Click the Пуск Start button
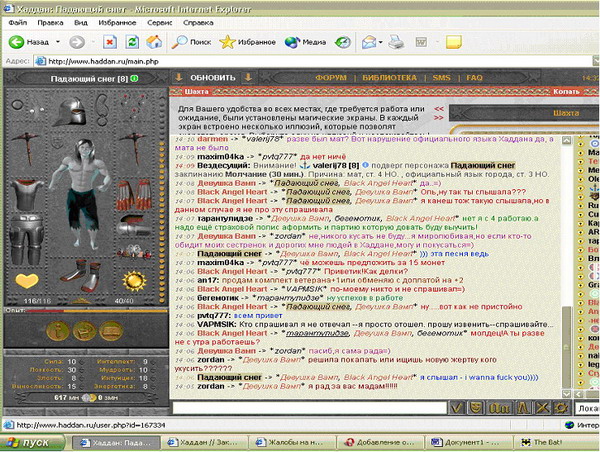The image size is (600, 452). [x=33, y=443]
